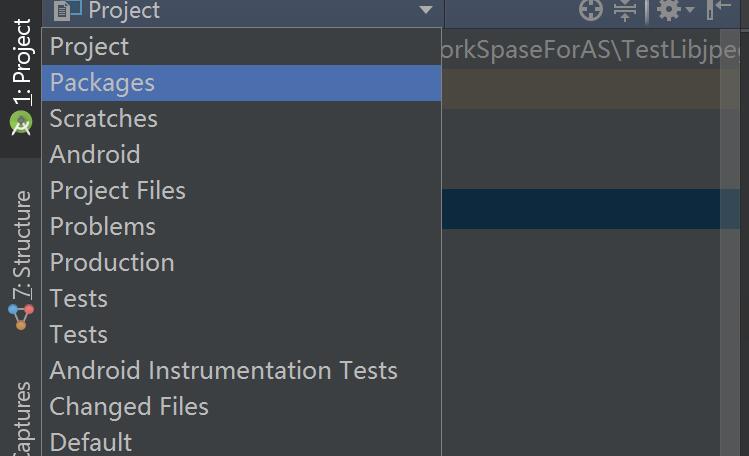Click the scroll-from-source crosshair icon

(x=591, y=10)
